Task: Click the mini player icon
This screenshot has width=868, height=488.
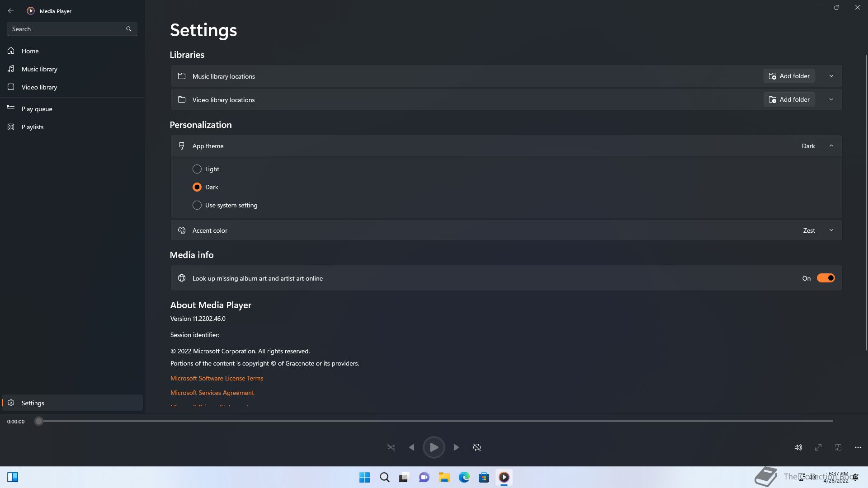Action: coord(838,447)
